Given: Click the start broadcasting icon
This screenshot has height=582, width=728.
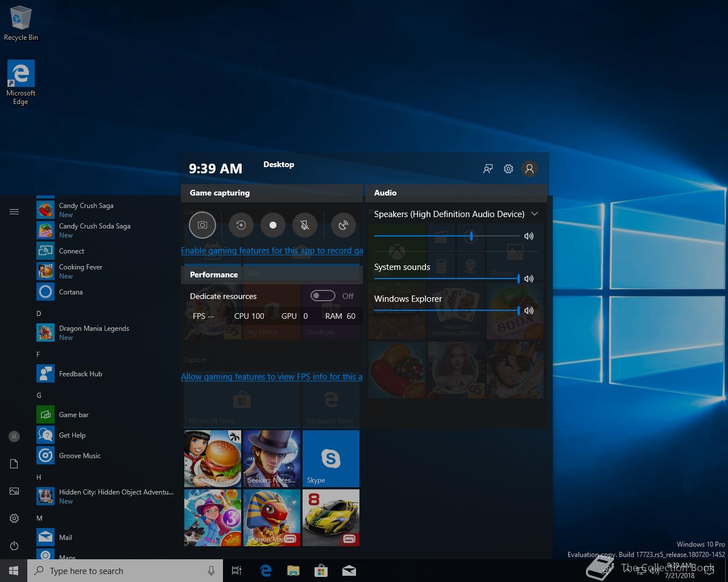Looking at the screenshot, I should (344, 225).
